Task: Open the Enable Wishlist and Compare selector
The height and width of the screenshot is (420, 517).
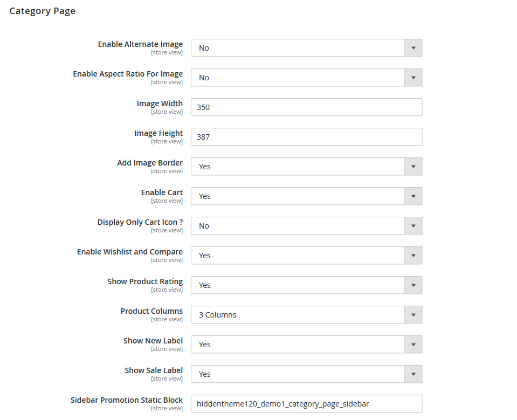Action: tap(413, 255)
